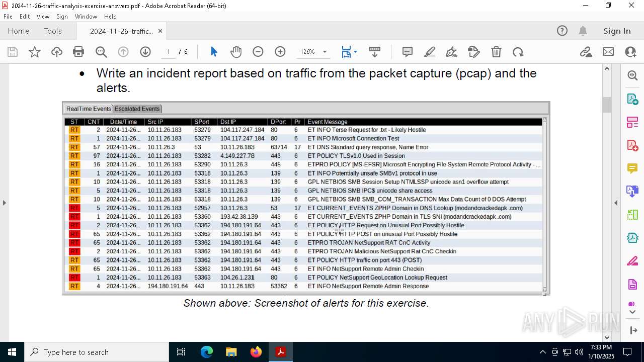Click the Sign In link
644x362 pixels.
617,31
